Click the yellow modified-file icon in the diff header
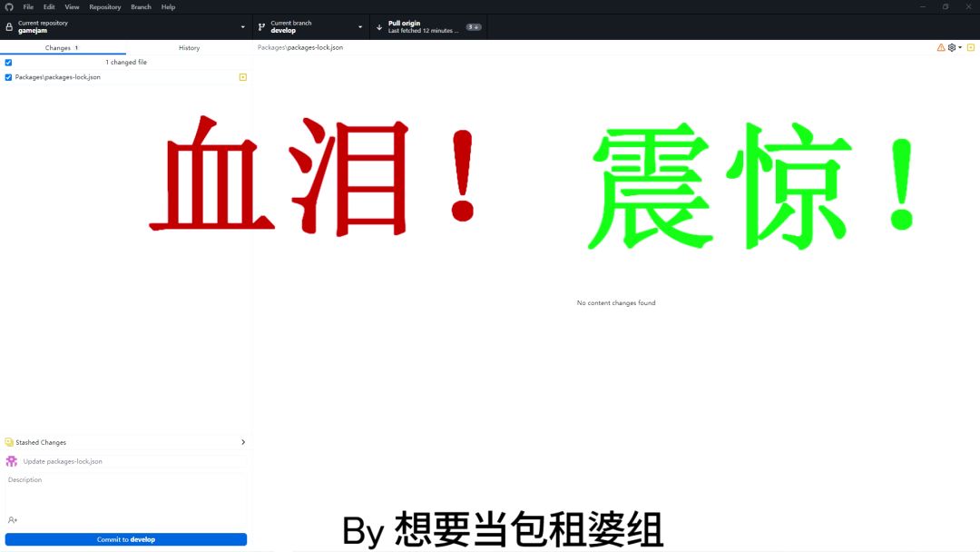Viewport: 980px width, 552px height. [971, 47]
